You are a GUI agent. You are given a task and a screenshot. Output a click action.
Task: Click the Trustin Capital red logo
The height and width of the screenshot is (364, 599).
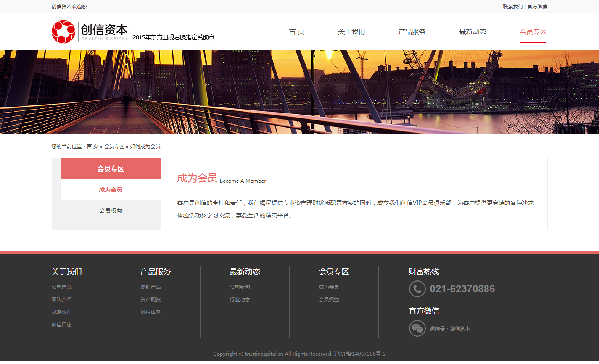63,32
